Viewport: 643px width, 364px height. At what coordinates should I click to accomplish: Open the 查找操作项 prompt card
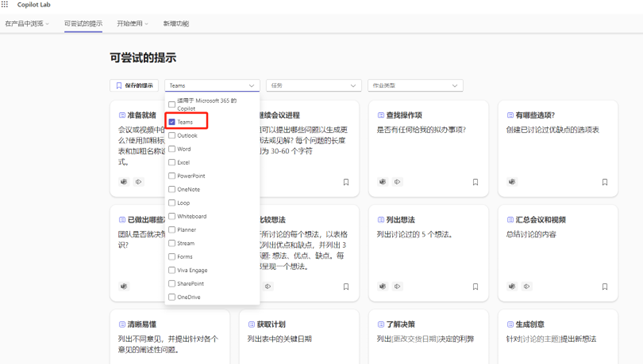[429, 149]
